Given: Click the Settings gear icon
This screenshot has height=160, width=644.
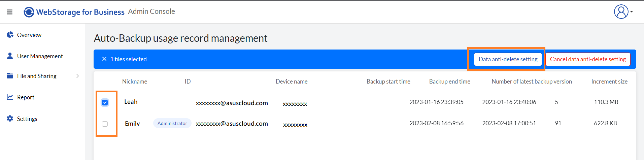Looking at the screenshot, I should pos(10,119).
